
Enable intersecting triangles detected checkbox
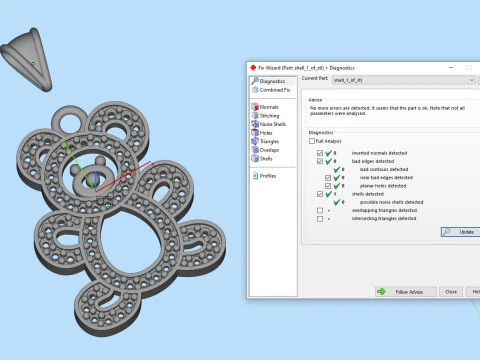(320, 219)
